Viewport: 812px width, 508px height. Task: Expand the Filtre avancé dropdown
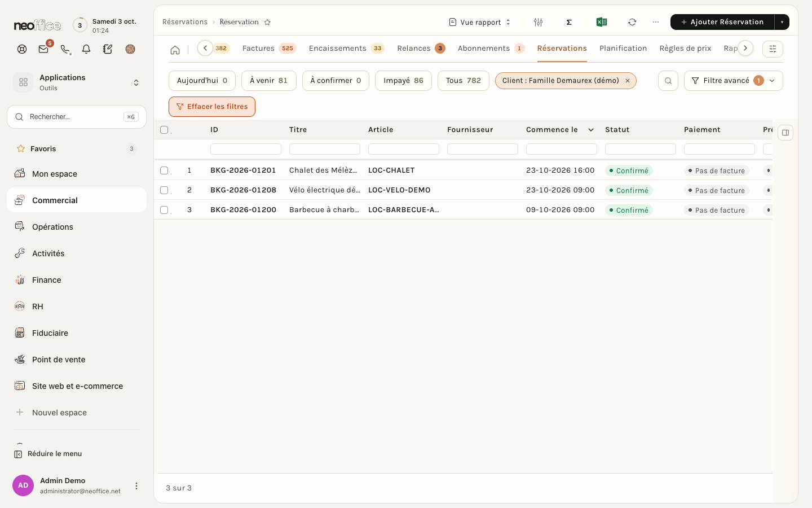coord(733,81)
